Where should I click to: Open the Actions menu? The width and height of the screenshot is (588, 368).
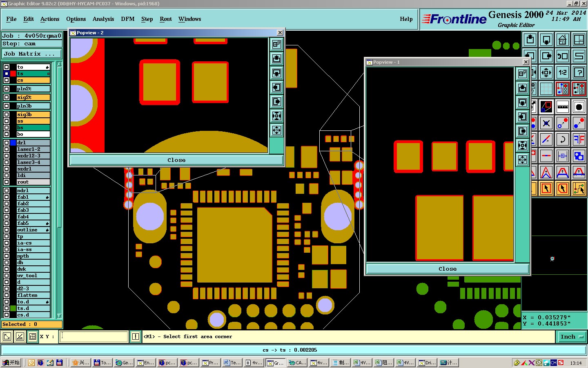[50, 19]
